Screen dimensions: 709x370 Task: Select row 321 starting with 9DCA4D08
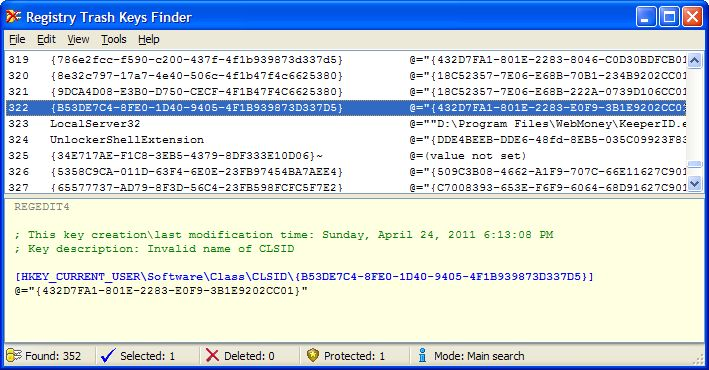346,91
